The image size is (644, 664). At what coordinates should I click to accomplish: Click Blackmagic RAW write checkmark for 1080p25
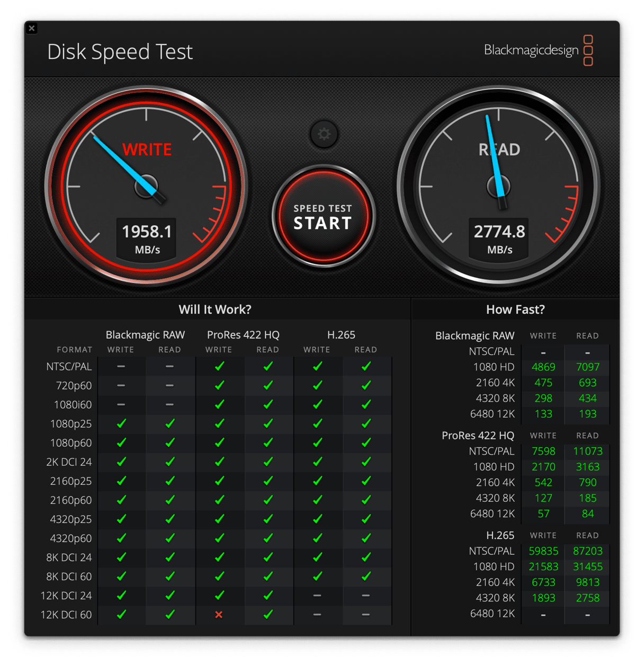[x=121, y=423]
